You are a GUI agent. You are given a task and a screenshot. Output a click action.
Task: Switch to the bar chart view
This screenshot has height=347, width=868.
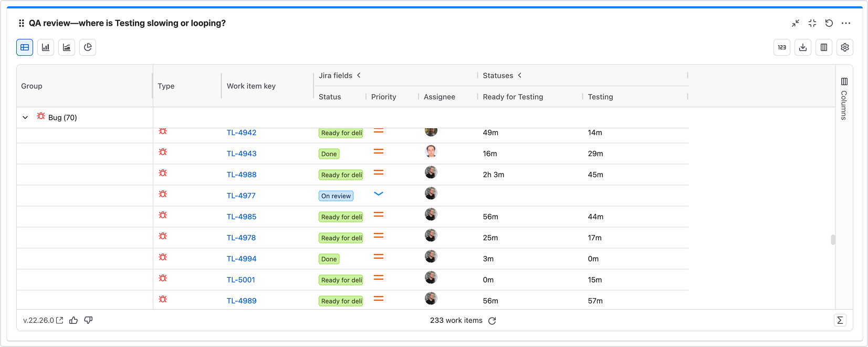(x=46, y=47)
